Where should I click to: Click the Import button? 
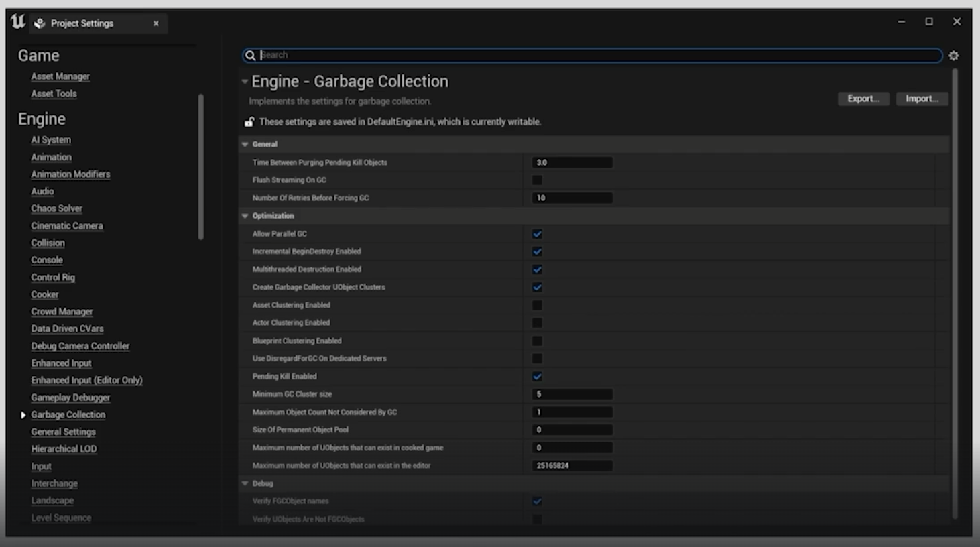pos(922,99)
